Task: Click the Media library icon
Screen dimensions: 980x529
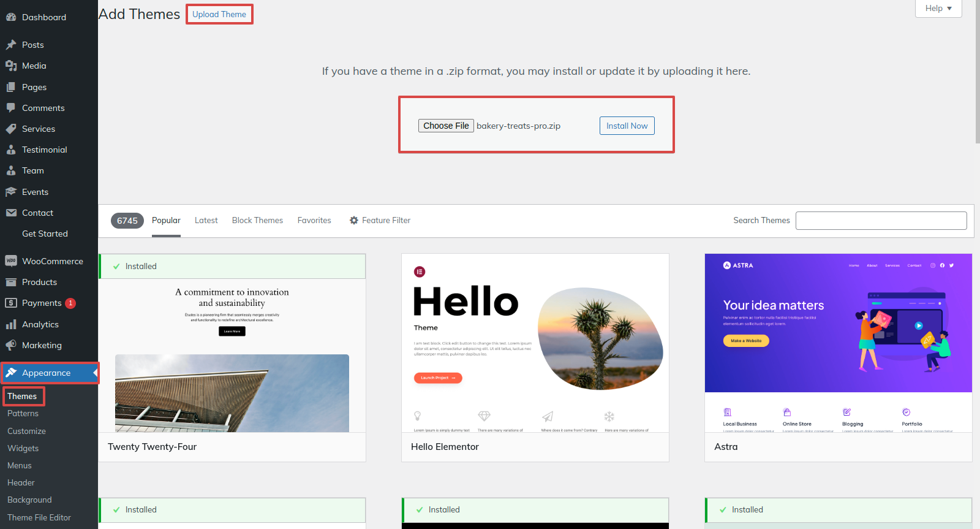Action: 11,66
